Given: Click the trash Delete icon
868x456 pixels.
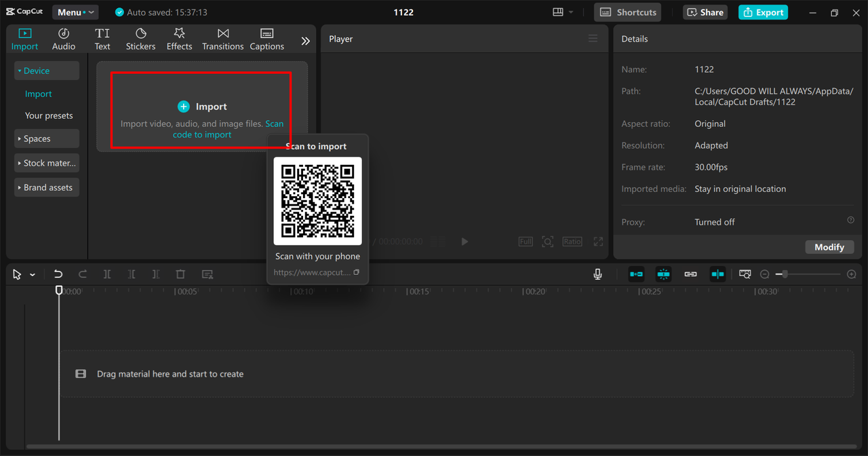Looking at the screenshot, I should (x=180, y=274).
